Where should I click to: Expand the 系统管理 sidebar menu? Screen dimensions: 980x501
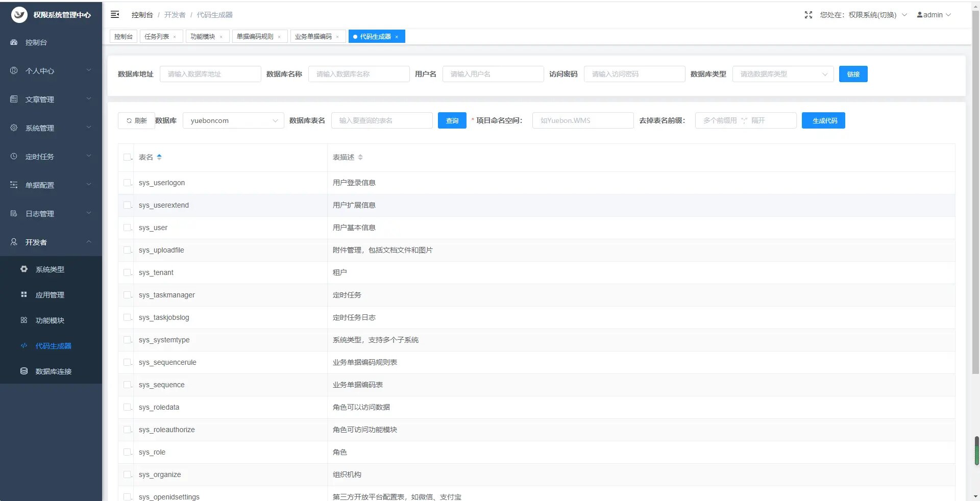[51, 128]
